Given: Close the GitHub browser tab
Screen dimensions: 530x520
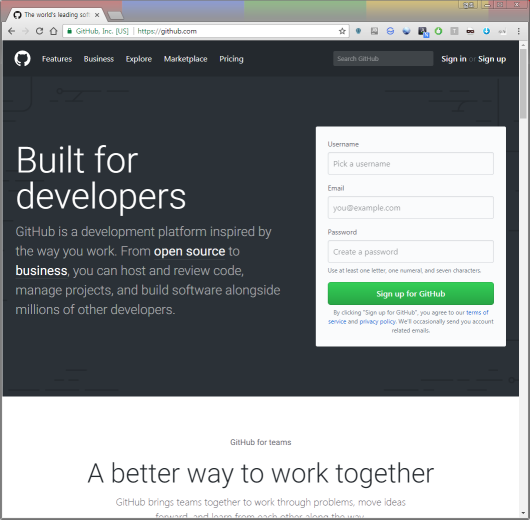Looking at the screenshot, I should click(97, 15).
